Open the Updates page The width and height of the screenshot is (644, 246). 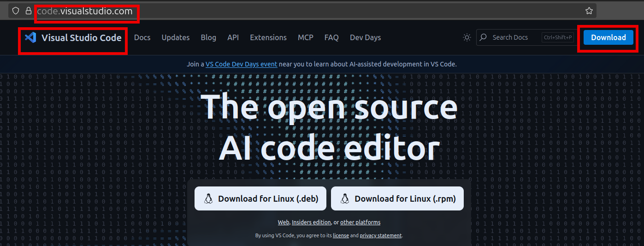176,37
